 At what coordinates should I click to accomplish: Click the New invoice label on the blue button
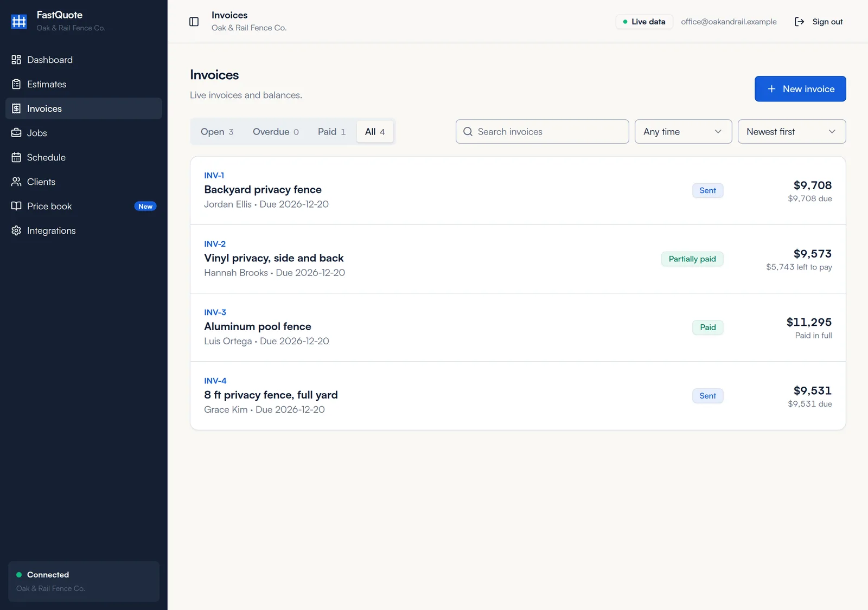[808, 89]
